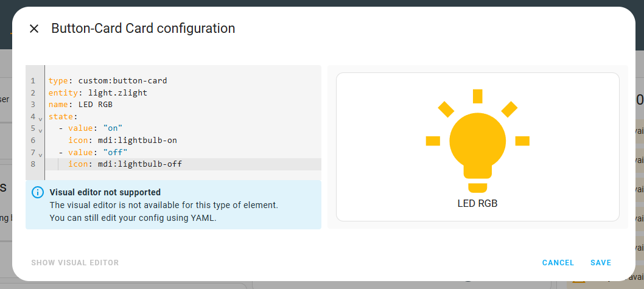
Task: Click line number 1 in the gutter
Action: pos(33,81)
